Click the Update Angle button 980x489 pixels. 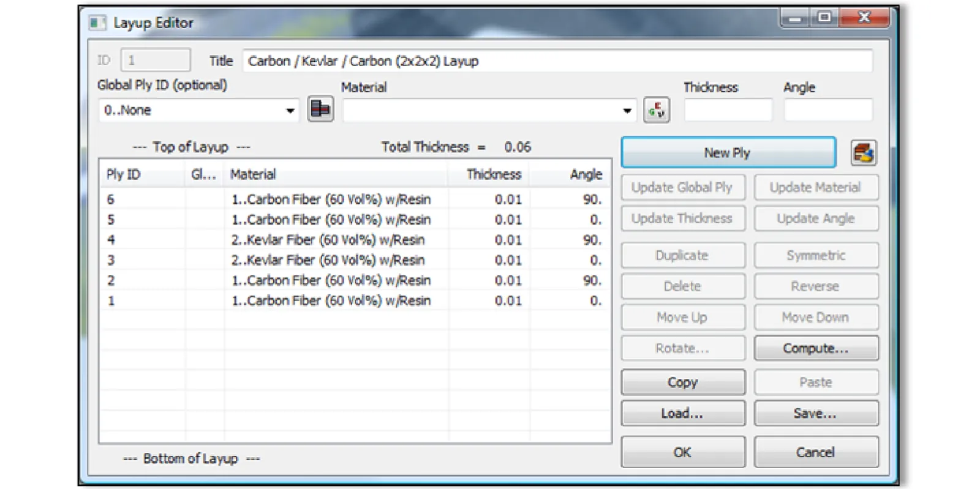coord(816,218)
